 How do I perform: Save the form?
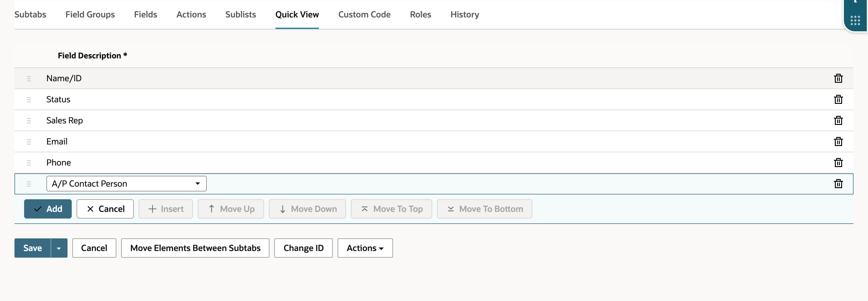point(33,248)
